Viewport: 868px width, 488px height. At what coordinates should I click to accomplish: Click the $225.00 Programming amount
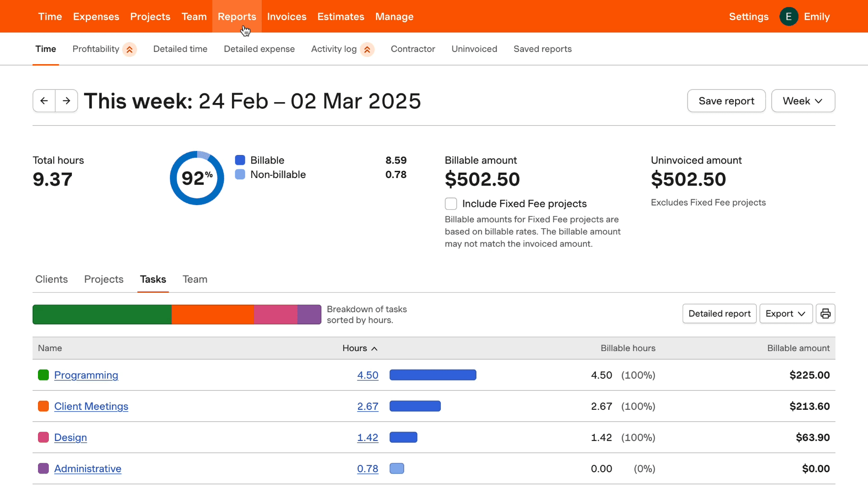(x=809, y=375)
